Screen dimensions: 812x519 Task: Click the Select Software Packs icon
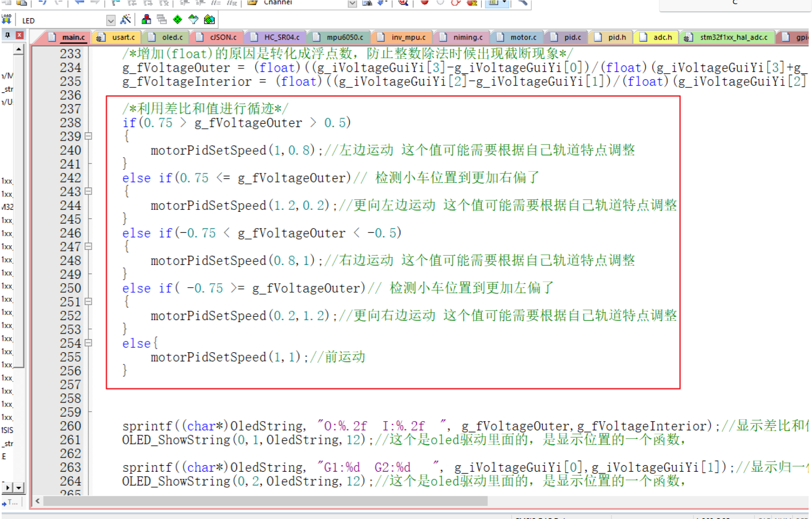pyautogui.click(x=193, y=19)
